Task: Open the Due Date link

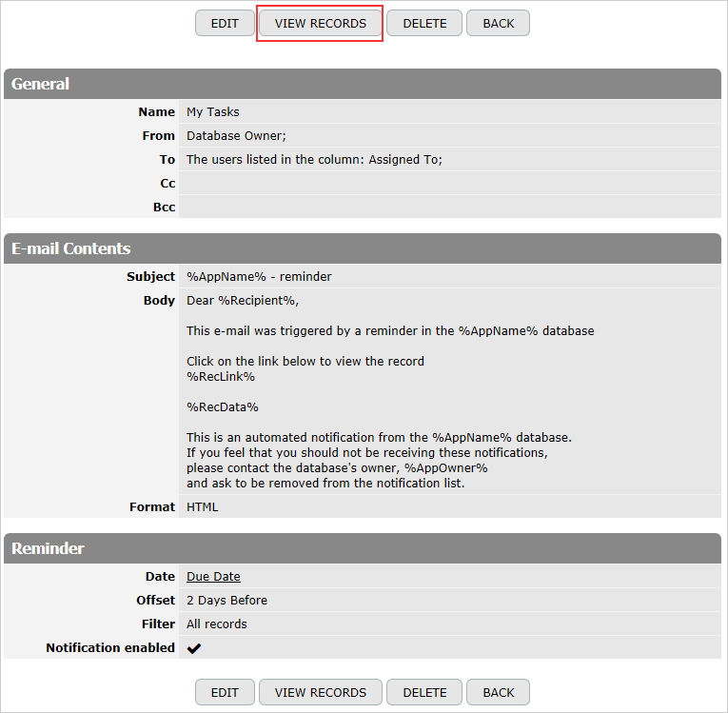Action: [213, 577]
